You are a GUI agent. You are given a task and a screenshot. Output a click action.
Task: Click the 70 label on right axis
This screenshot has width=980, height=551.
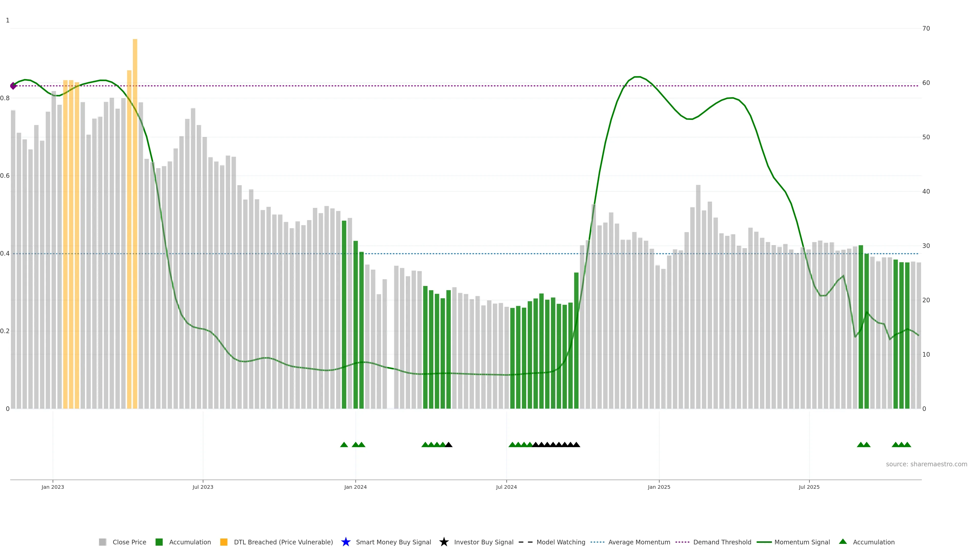point(926,29)
